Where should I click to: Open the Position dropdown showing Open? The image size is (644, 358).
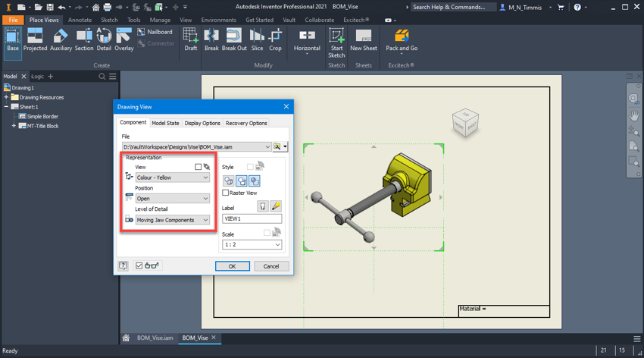(x=173, y=199)
